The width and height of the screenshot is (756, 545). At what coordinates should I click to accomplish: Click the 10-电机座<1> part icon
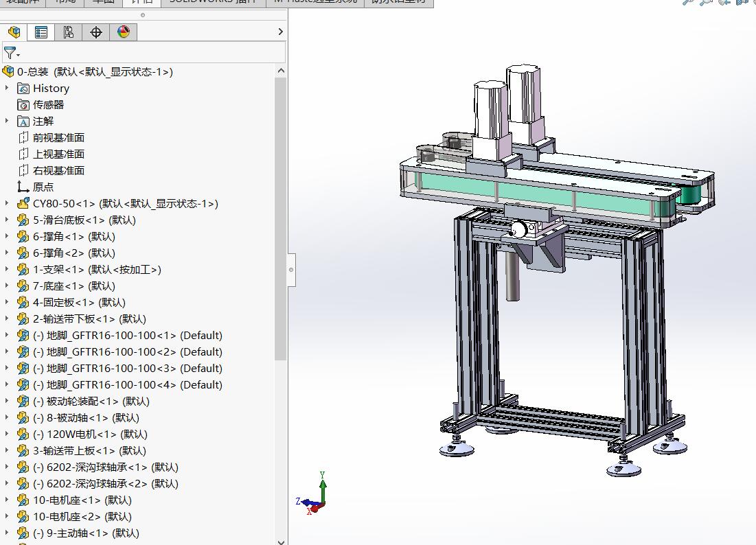click(23, 500)
